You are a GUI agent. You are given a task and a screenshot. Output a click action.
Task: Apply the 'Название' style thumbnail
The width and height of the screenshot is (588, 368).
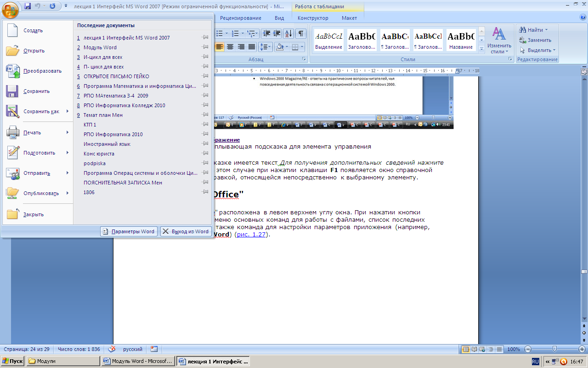tap(461, 40)
